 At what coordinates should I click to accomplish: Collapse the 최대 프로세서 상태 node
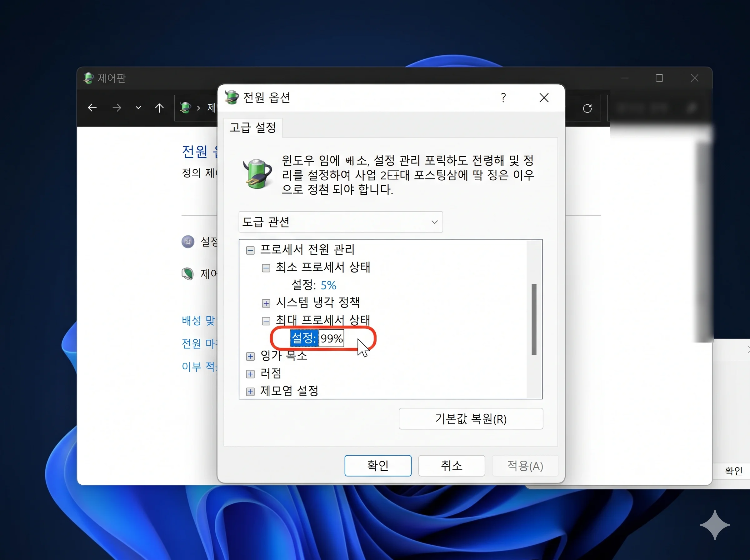[x=266, y=321]
